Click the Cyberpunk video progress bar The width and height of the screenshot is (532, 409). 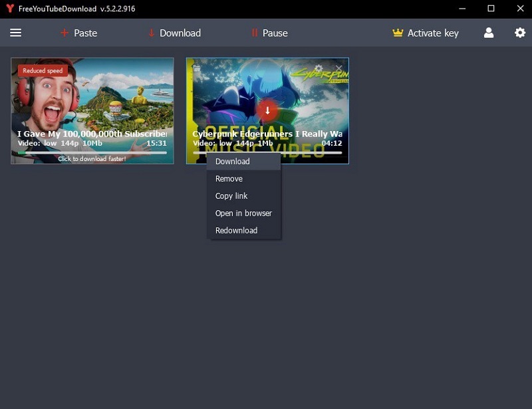tap(267, 153)
